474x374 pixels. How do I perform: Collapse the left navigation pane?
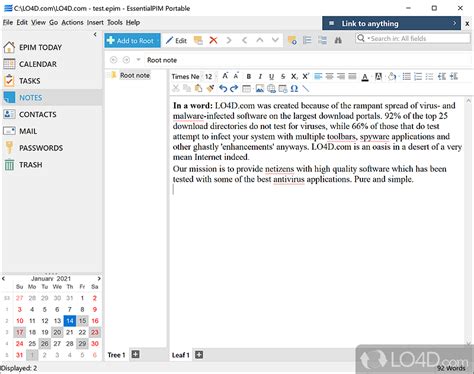[x=95, y=34]
